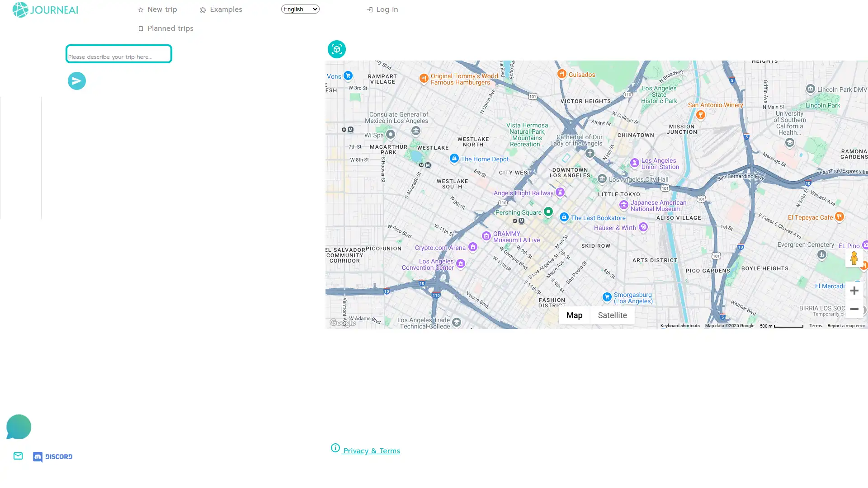Select The Home Depot marker
This screenshot has width=868, height=488.
point(454,158)
